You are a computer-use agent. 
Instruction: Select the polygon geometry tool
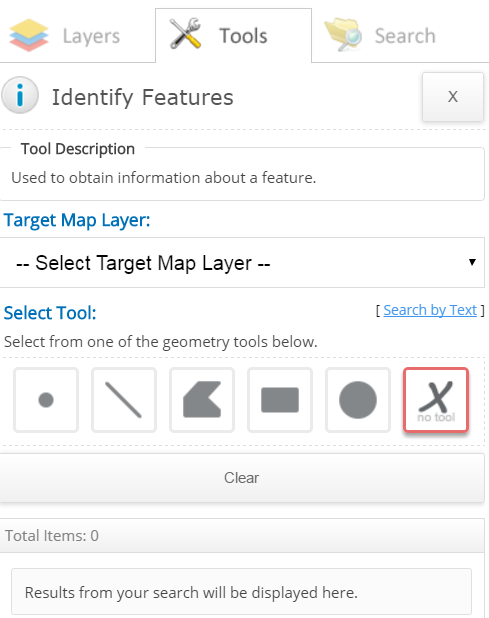(x=202, y=400)
